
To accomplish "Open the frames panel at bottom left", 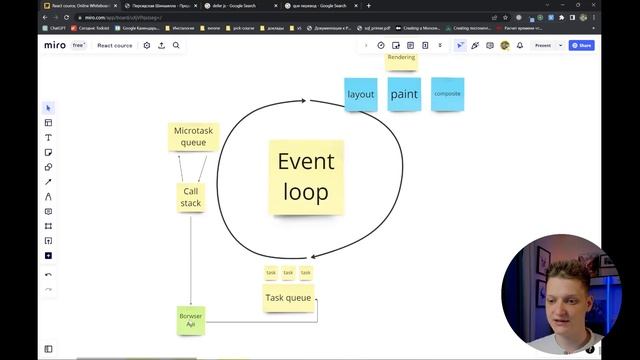I will point(49,349).
